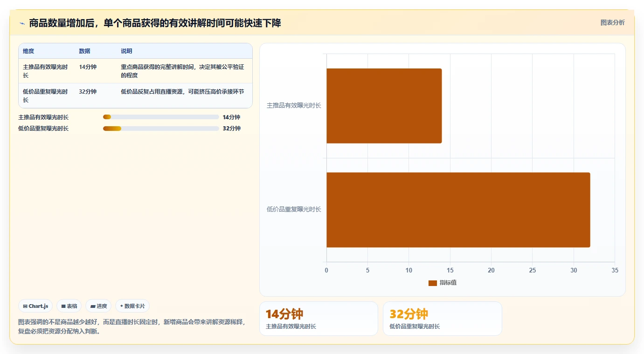Click the footer note starting 图表强调的不是
The height and width of the screenshot is (354, 644).
pyautogui.click(x=132, y=327)
